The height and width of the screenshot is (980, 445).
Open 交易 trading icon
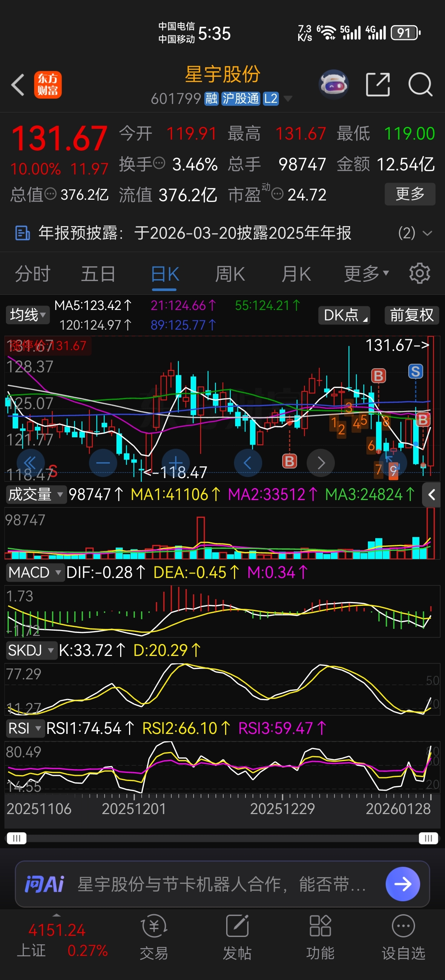pyautogui.click(x=154, y=937)
